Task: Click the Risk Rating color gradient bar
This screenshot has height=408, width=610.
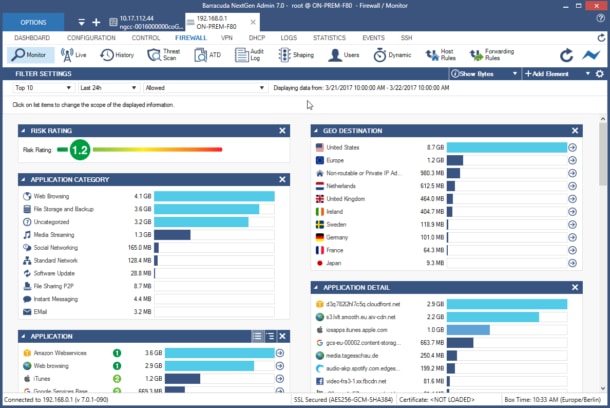Action: [x=158, y=149]
